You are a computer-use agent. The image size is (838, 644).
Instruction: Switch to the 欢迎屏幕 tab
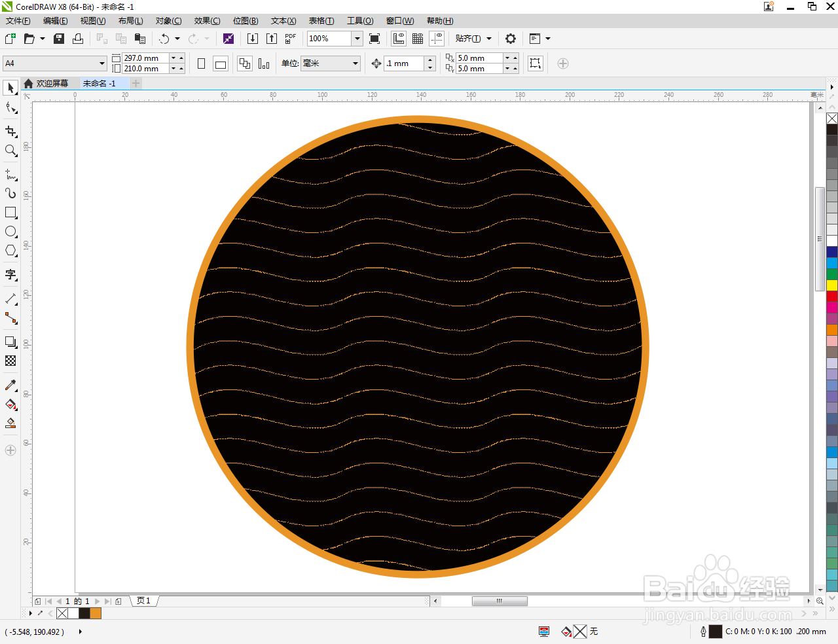(46, 83)
